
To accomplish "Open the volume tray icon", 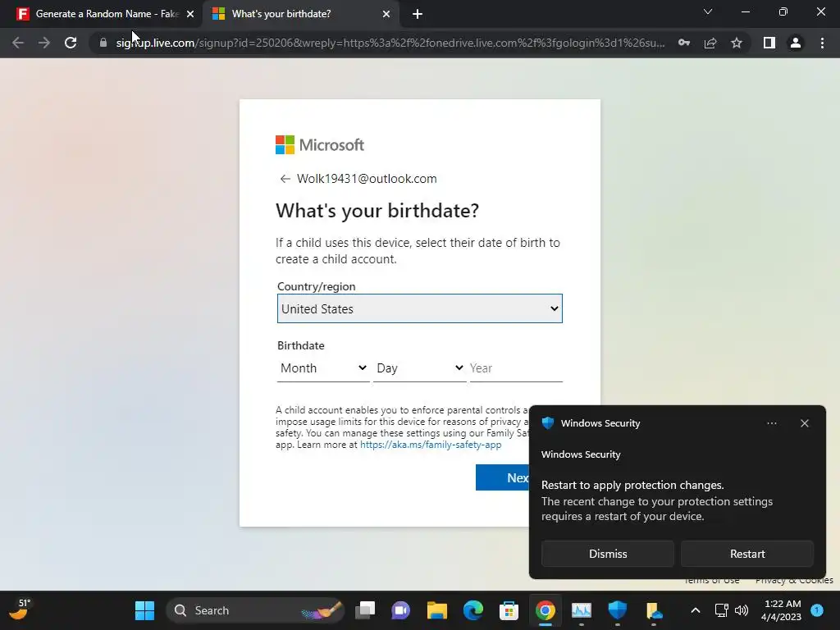I will [x=742, y=610].
